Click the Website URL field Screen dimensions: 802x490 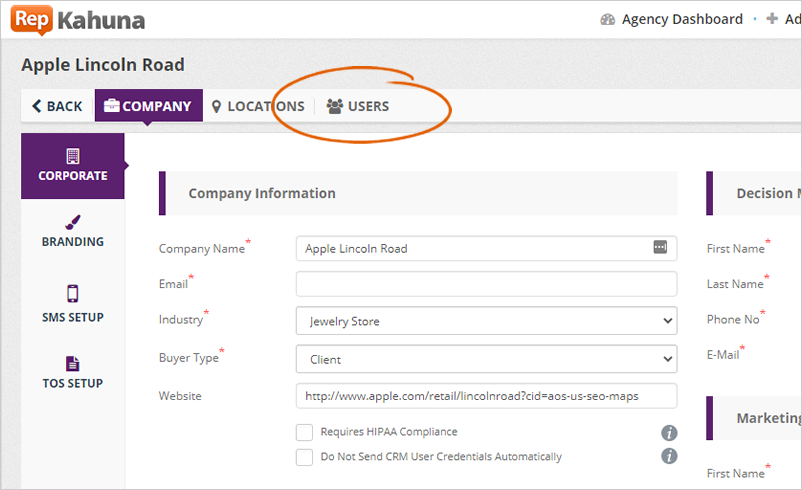(486, 396)
